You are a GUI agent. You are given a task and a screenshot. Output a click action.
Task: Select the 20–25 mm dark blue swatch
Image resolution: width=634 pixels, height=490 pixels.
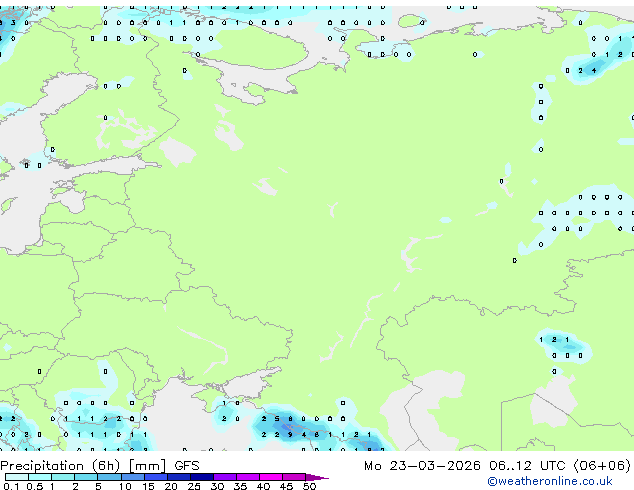click(179, 477)
